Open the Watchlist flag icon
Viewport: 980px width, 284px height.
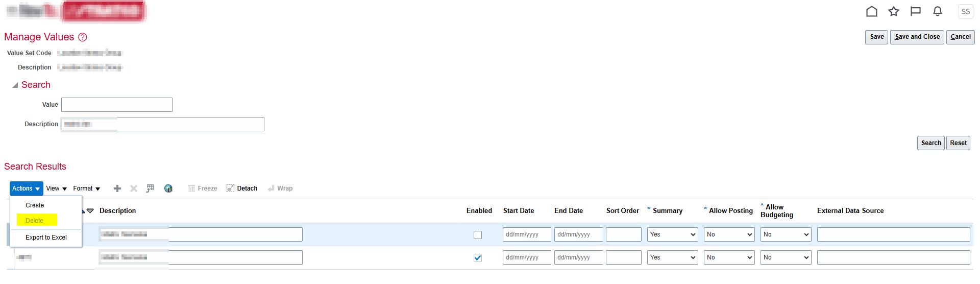coord(916,11)
